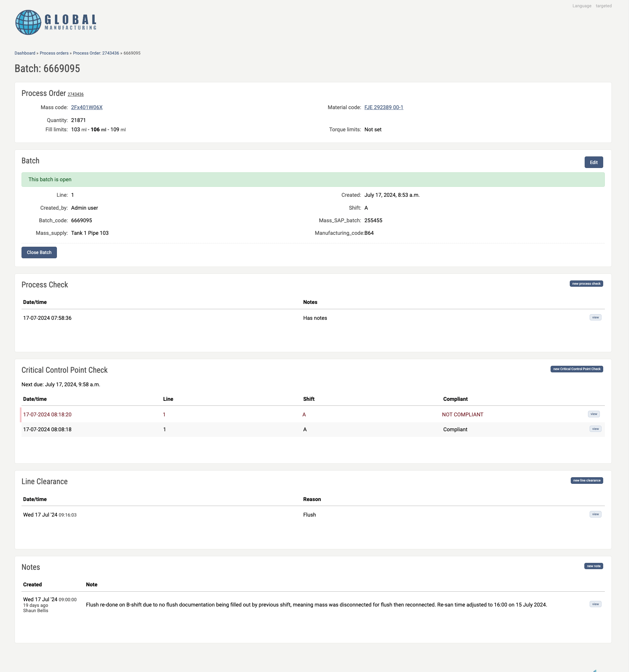
Task: Open Process Order: 2743436 breadcrumb
Action: point(96,53)
